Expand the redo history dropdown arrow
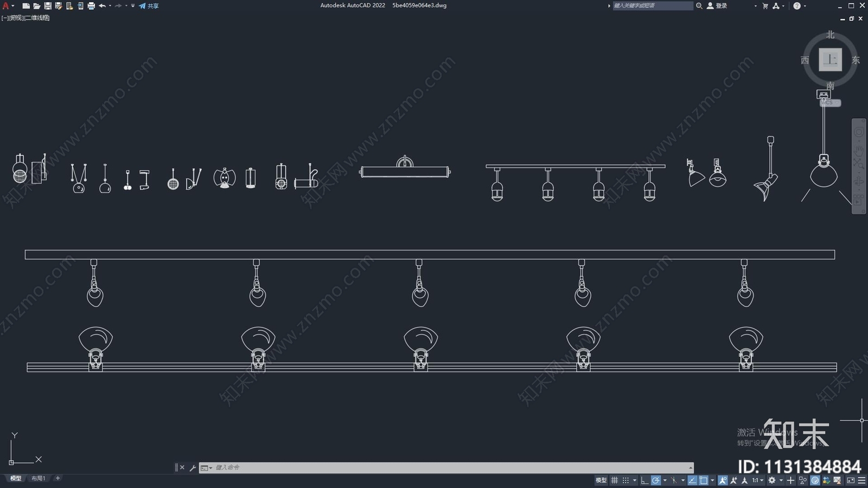This screenshot has width=868, height=488. tap(126, 6)
